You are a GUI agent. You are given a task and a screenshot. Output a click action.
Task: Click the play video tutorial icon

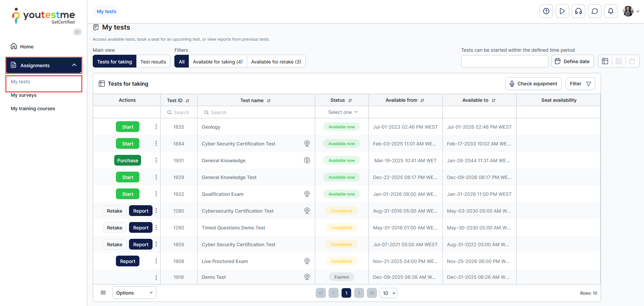point(562,11)
